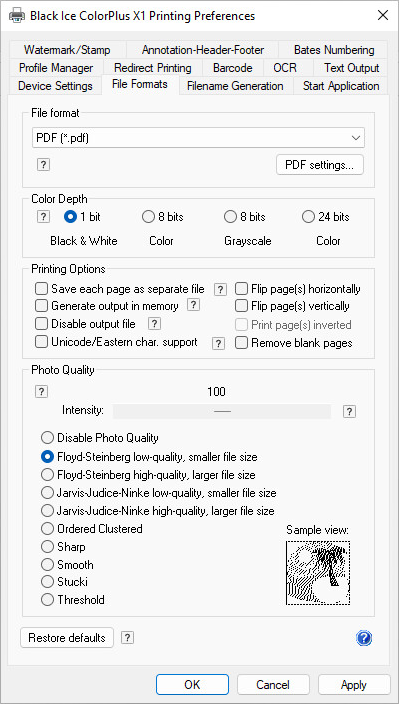Image resolution: width=399 pixels, height=704 pixels.
Task: Open help for Save each page as separate file
Action: pyautogui.click(x=220, y=290)
